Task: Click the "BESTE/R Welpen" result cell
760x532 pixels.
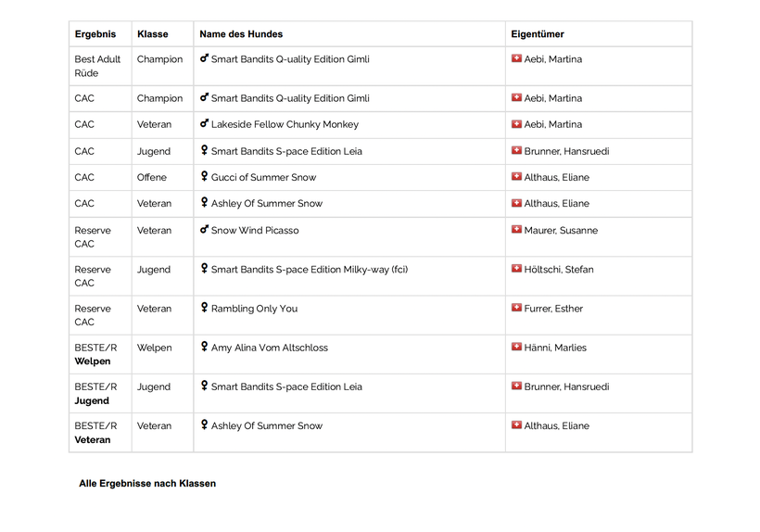Action: pyautogui.click(x=95, y=354)
